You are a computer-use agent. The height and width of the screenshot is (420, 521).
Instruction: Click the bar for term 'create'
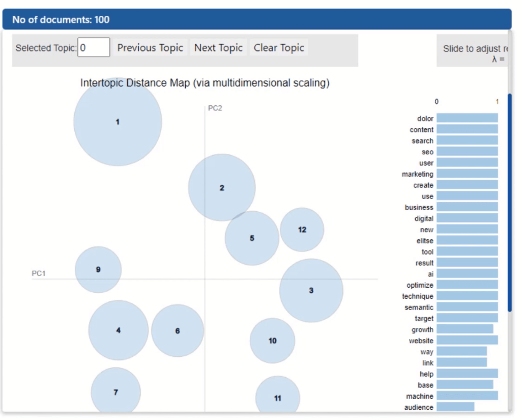click(467, 185)
